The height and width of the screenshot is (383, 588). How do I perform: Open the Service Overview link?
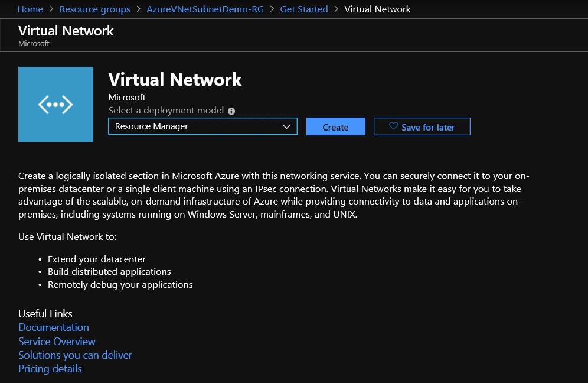[x=57, y=341]
